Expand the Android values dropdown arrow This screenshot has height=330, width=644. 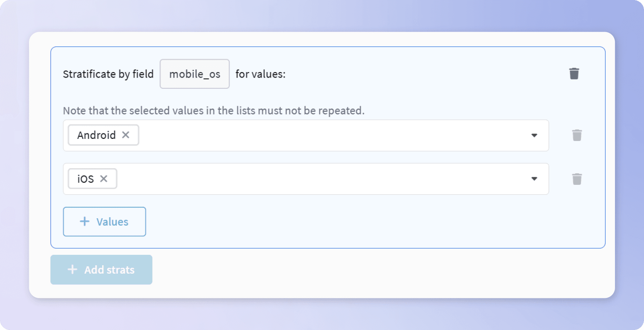[534, 135]
